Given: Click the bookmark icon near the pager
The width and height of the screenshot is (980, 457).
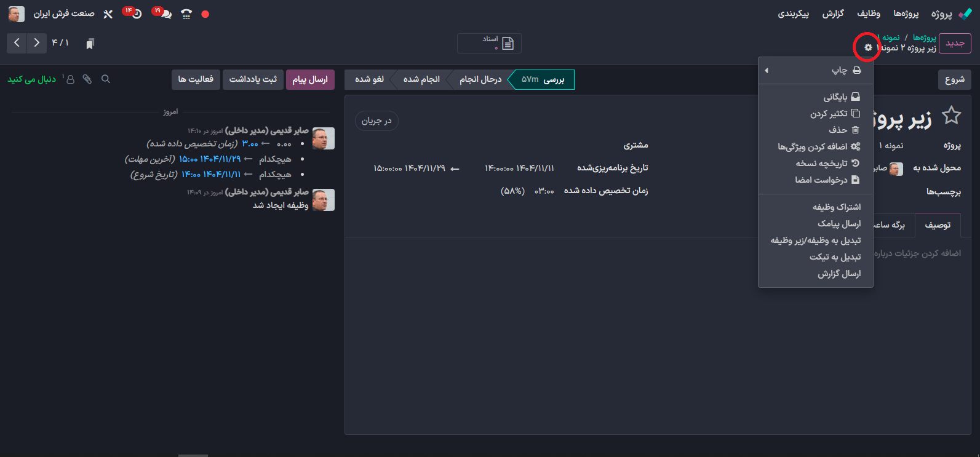Looking at the screenshot, I should pos(90,44).
